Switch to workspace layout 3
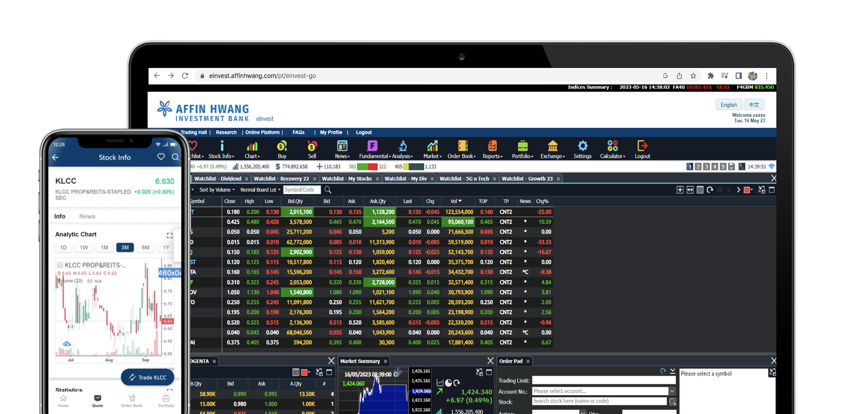This screenshot has height=414, width=868. coord(706,166)
